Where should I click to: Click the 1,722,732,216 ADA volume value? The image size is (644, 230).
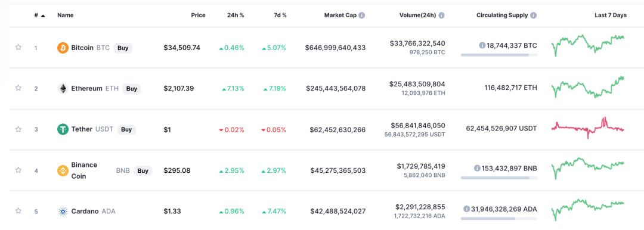point(420,216)
